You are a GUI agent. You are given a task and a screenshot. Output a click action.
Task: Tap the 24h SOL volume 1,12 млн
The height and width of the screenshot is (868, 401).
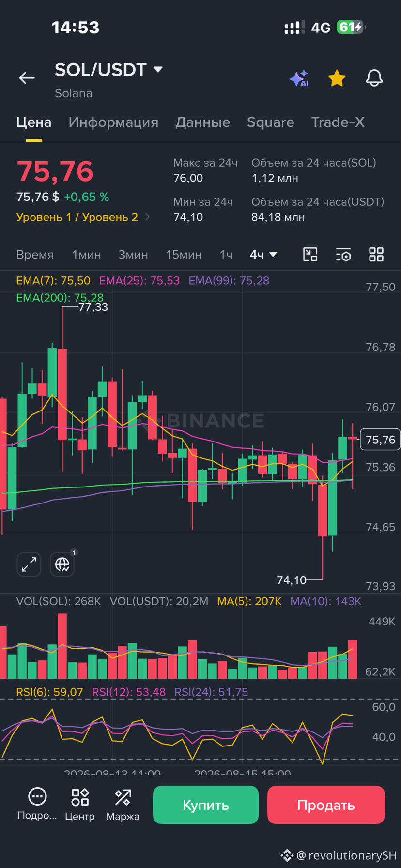pyautogui.click(x=275, y=178)
